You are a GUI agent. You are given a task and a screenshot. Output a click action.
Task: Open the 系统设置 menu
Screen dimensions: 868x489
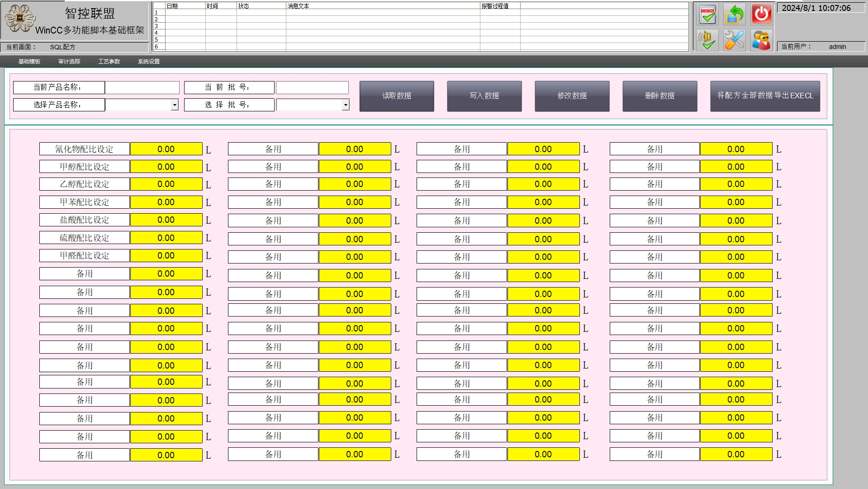click(x=149, y=61)
